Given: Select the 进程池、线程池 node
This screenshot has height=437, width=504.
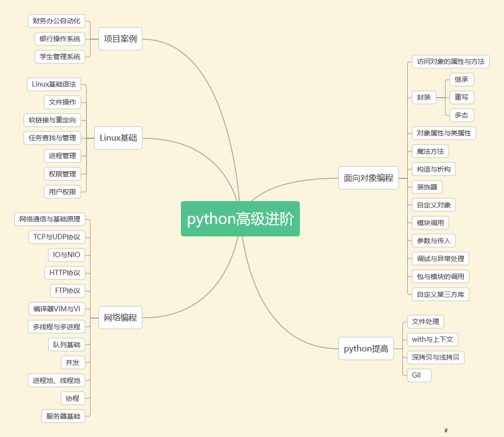Looking at the screenshot, I should coord(57,380).
